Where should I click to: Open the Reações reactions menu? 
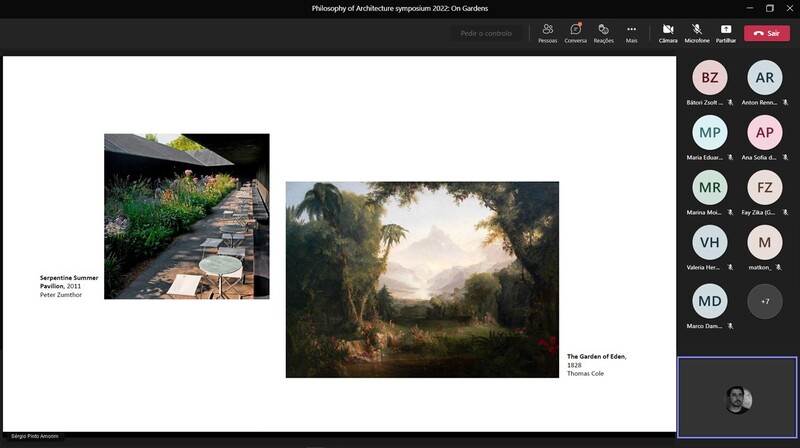pyautogui.click(x=604, y=33)
